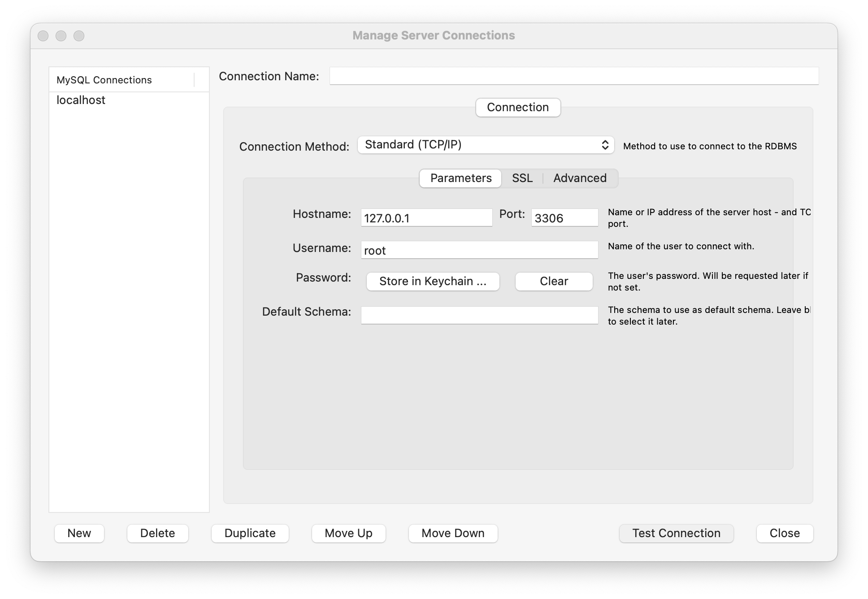
Task: Delete the selected connection
Action: (157, 533)
